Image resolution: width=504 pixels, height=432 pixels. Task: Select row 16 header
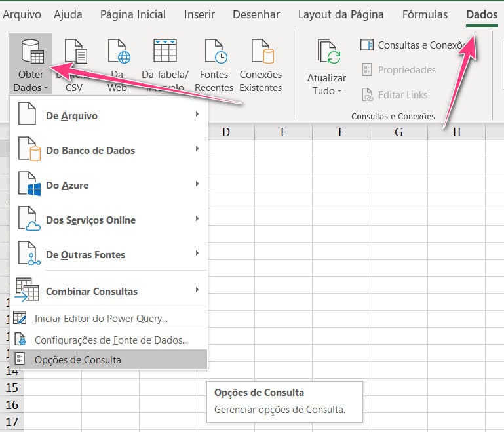pos(12,404)
